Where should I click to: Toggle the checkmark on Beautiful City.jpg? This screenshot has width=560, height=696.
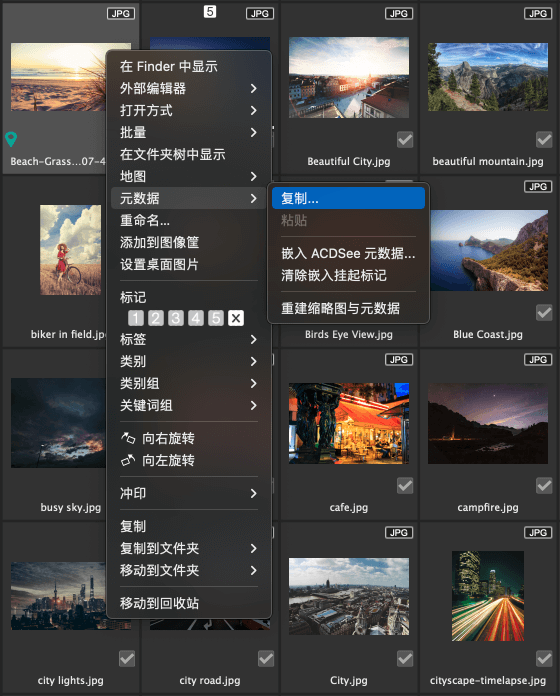405,139
